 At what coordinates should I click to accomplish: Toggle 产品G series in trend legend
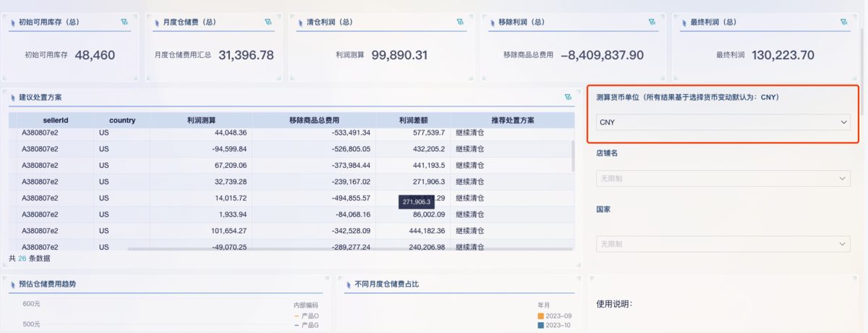coord(306,326)
